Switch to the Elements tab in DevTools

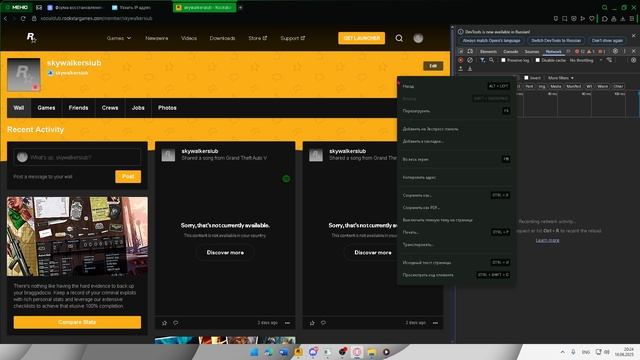488,51
